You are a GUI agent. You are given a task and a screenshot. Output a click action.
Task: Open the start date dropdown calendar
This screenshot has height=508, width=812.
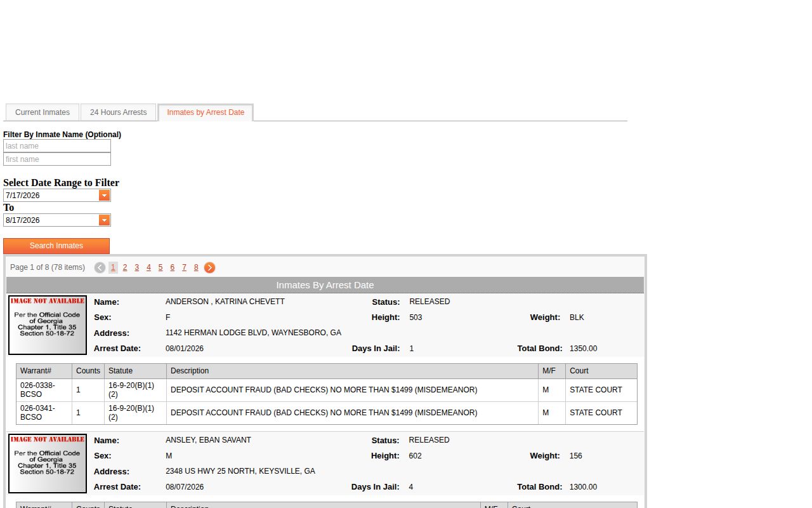[x=105, y=196]
